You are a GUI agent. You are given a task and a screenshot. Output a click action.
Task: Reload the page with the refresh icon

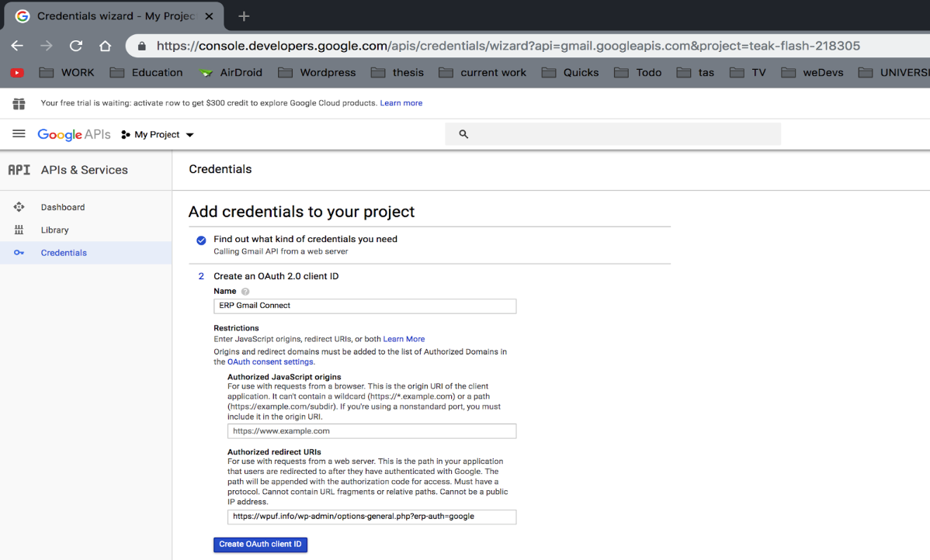pyautogui.click(x=76, y=46)
